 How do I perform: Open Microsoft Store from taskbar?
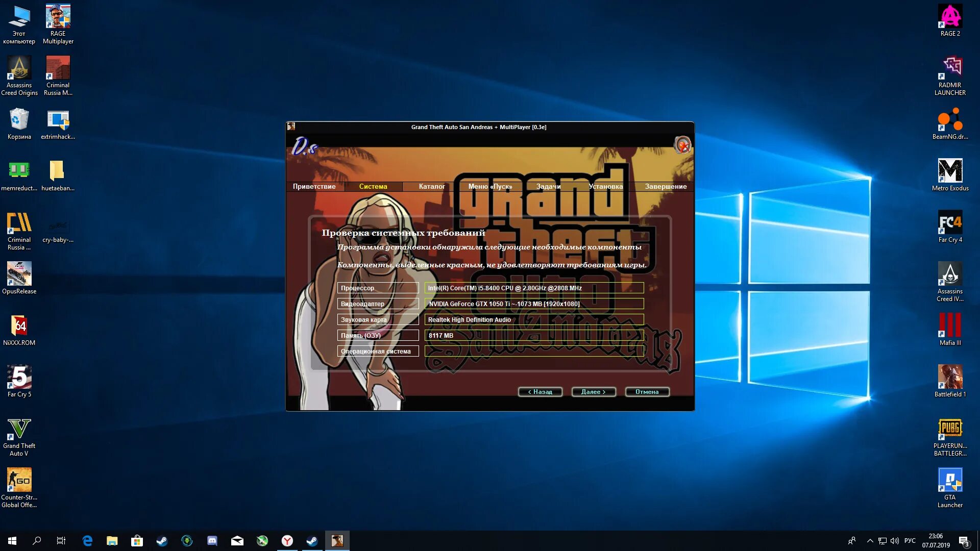[x=137, y=541]
